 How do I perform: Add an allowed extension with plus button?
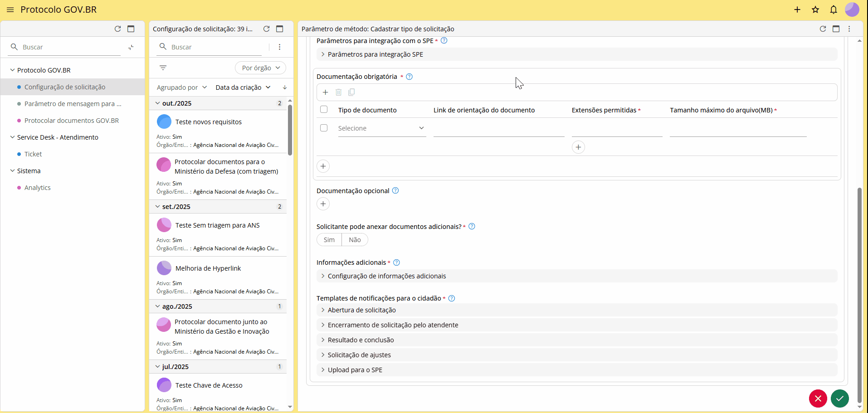pos(578,147)
